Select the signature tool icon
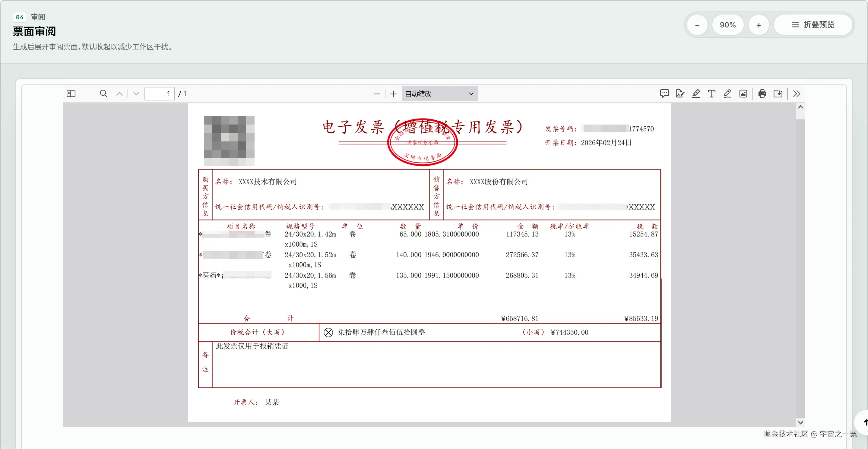Image resolution: width=868 pixels, height=449 pixels. tap(680, 94)
